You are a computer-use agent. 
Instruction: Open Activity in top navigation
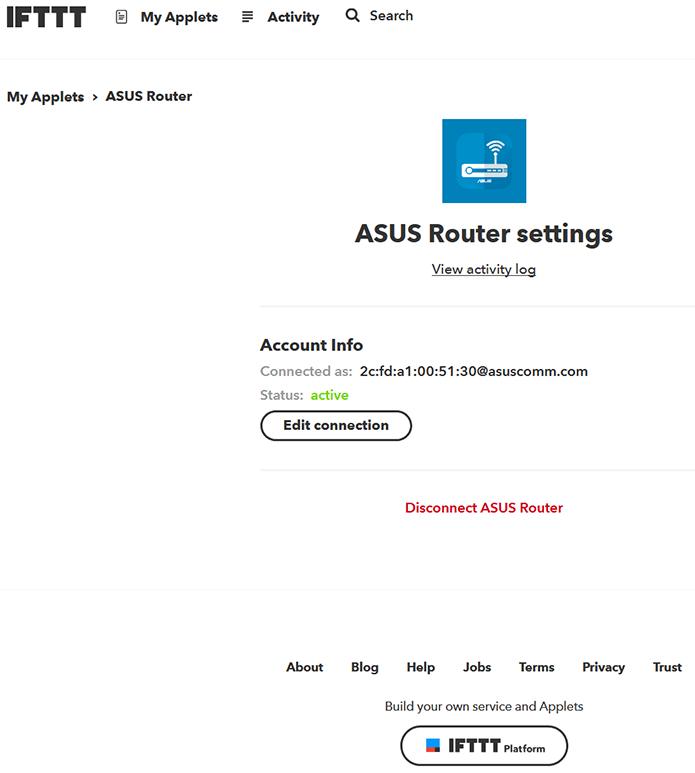click(293, 17)
